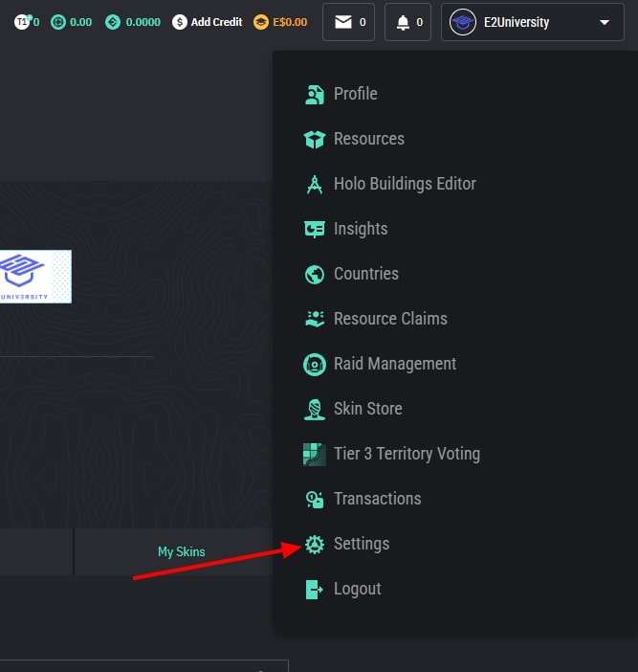This screenshot has height=672, width=638.
Task: Click the Skin Store icon
Action: point(315,409)
